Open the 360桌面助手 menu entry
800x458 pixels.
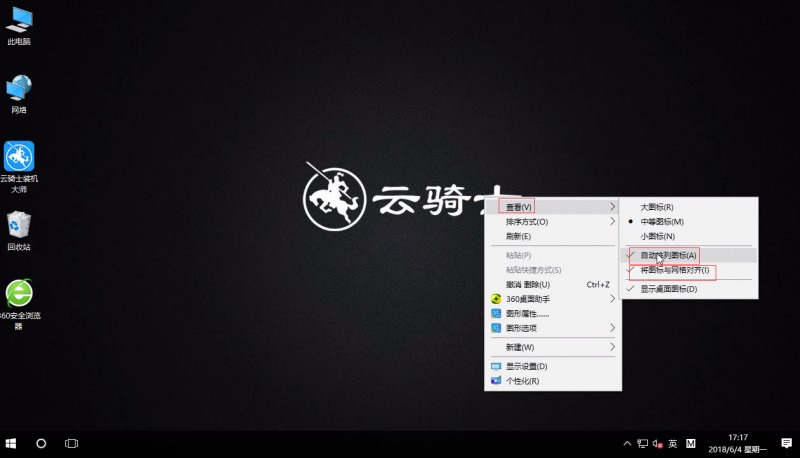pos(552,299)
